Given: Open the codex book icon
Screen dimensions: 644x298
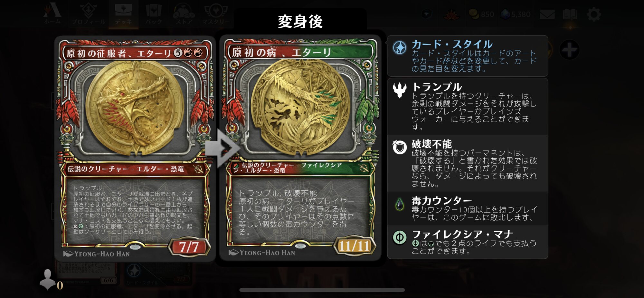Looking at the screenshot, I should pos(570,15).
